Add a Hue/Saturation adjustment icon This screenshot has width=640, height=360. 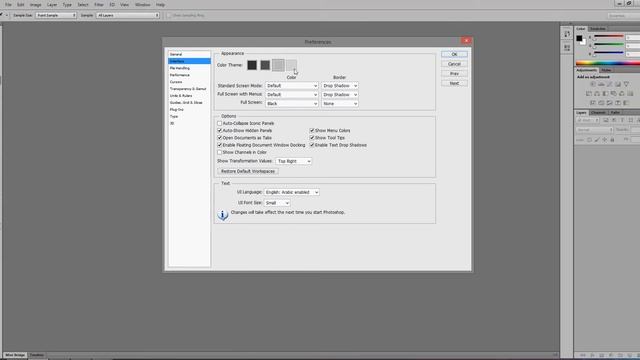(x=589, y=93)
